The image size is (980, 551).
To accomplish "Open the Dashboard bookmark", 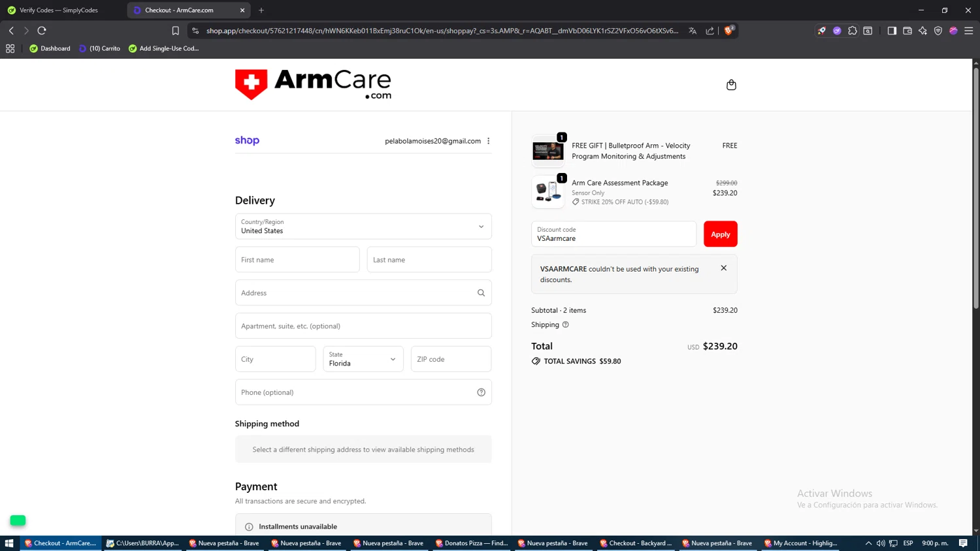I will click(x=50, y=48).
